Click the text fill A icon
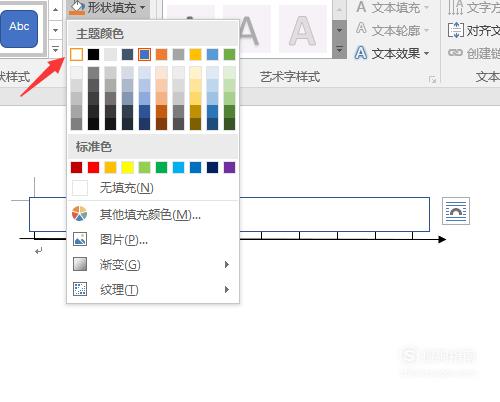 (361, 7)
